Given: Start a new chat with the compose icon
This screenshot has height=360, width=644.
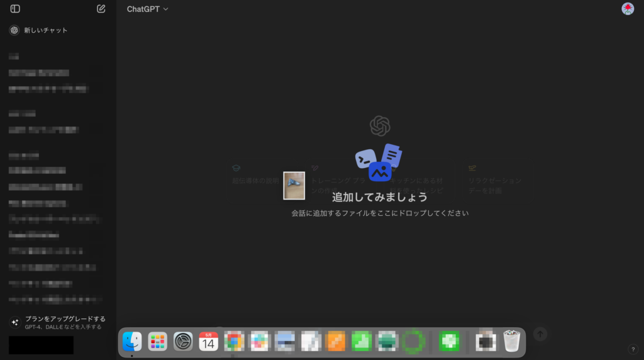Looking at the screenshot, I should click(101, 9).
